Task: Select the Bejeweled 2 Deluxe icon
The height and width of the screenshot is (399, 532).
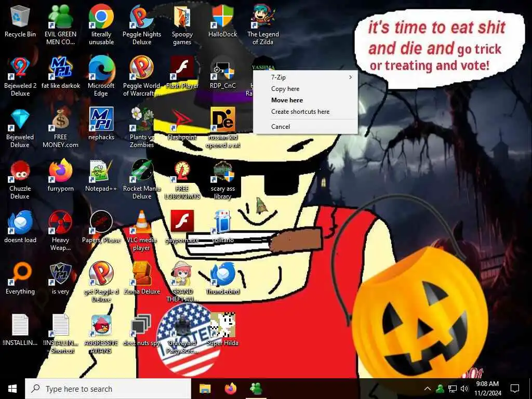Action: [x=20, y=69]
